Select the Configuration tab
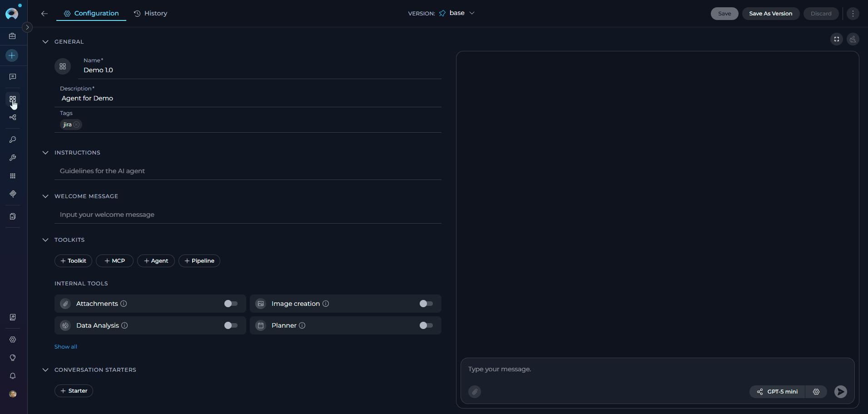 tap(91, 14)
